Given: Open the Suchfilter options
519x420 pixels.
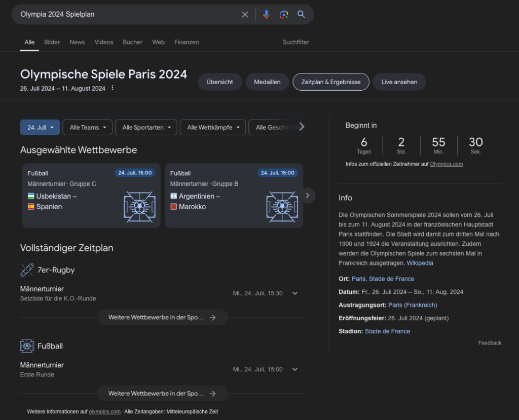Looking at the screenshot, I should 296,43.
